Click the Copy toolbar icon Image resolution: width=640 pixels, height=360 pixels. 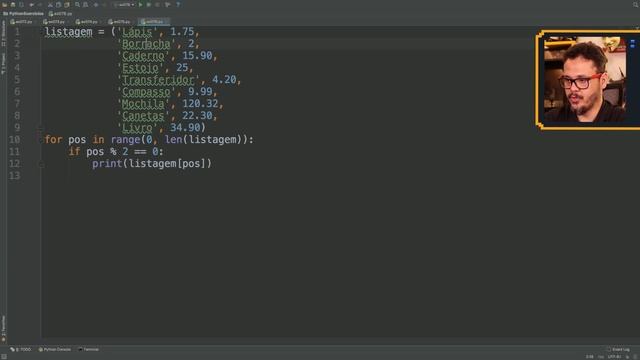(x=58, y=5)
